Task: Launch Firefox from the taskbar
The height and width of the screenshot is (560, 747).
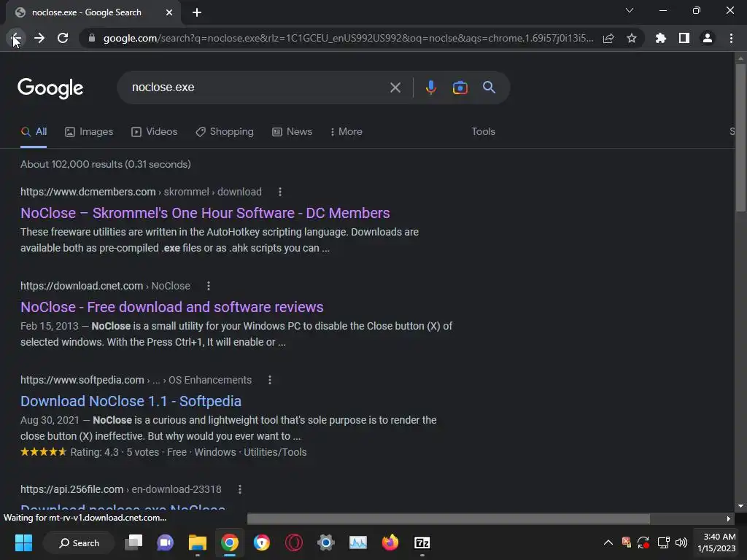Action: [390, 542]
